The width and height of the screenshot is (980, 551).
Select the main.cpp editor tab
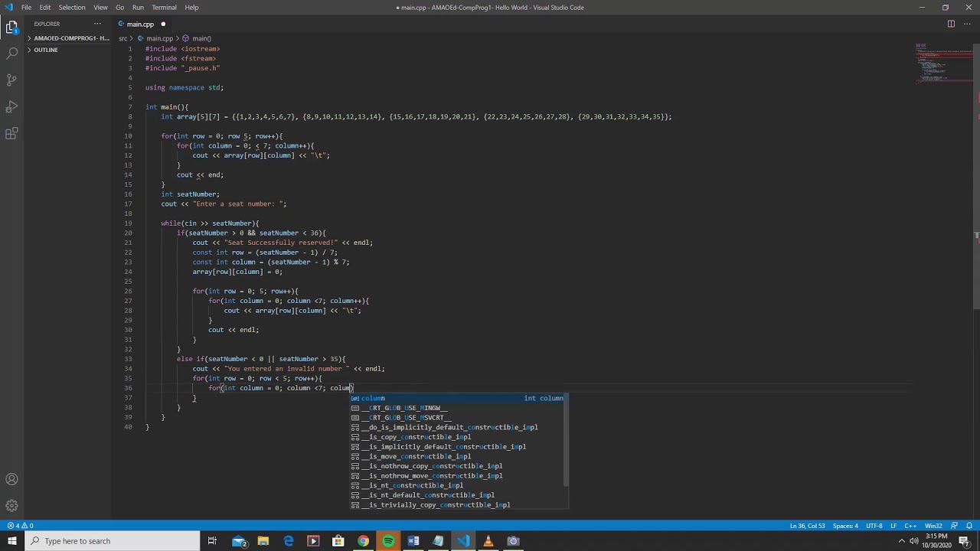tap(141, 24)
